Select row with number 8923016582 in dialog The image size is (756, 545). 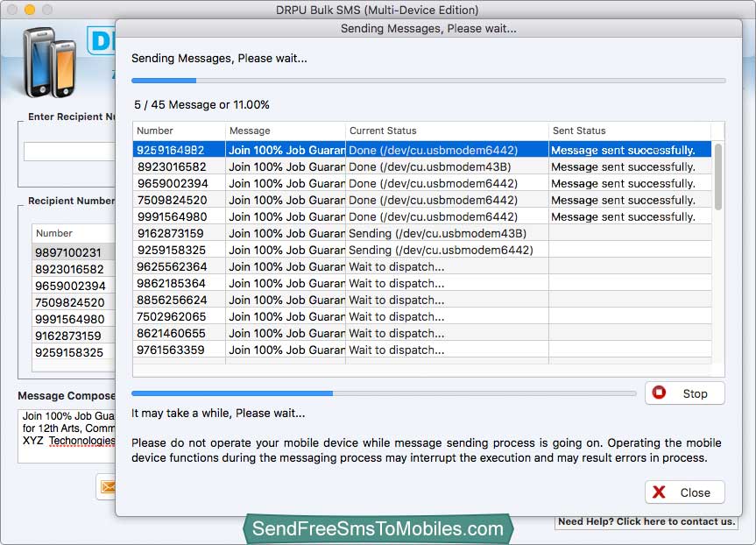422,166
